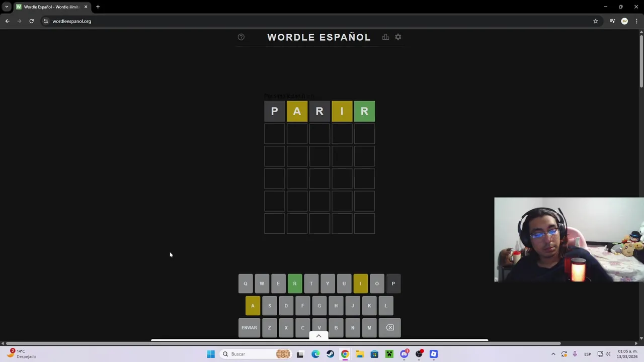The height and width of the screenshot is (362, 644).
Task: Tap the L key on the Wordle keyboard
Action: pyautogui.click(x=386, y=306)
